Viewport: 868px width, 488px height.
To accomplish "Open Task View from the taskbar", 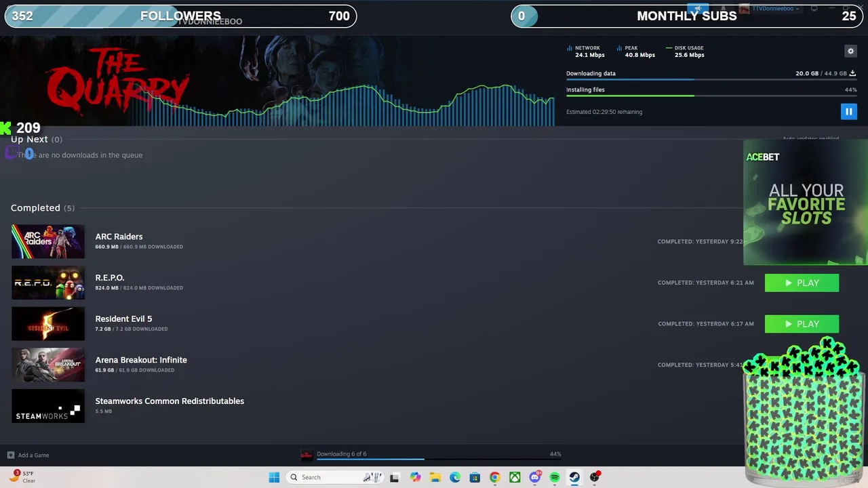I will [x=395, y=477].
